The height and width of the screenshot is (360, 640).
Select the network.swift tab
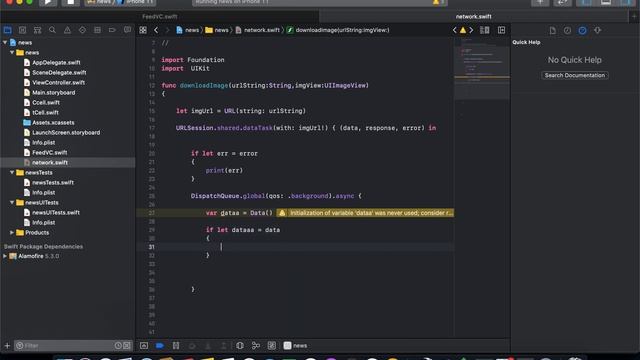pos(473,16)
